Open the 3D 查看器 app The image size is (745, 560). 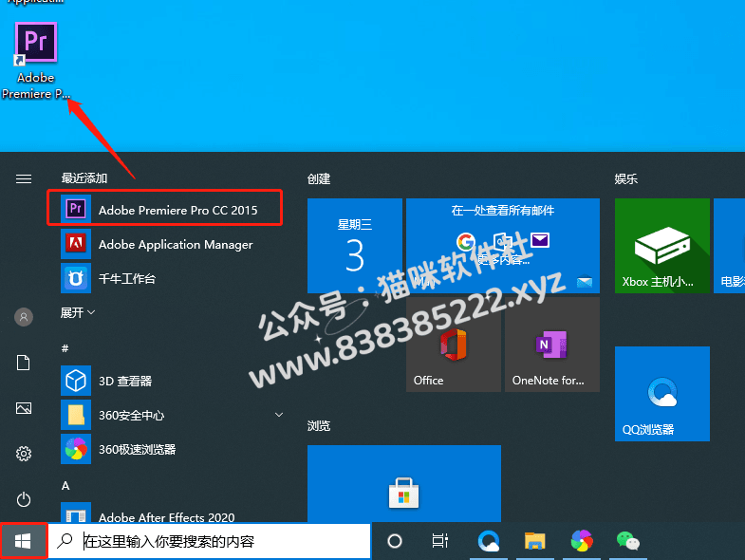pos(171,381)
